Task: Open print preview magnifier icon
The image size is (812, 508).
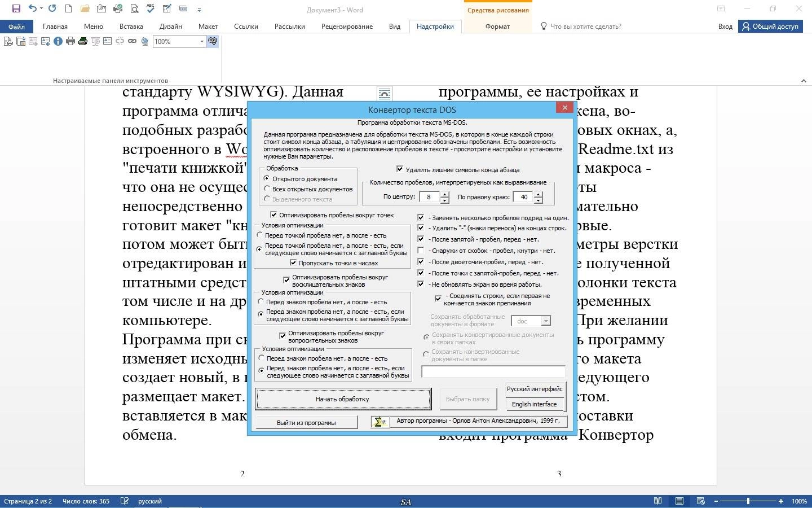Action: (x=134, y=8)
